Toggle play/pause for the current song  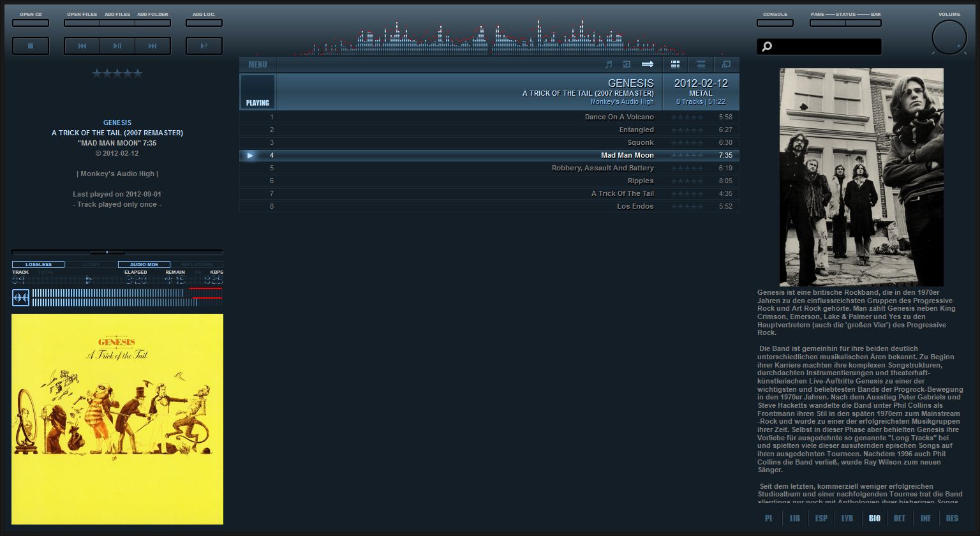click(117, 46)
